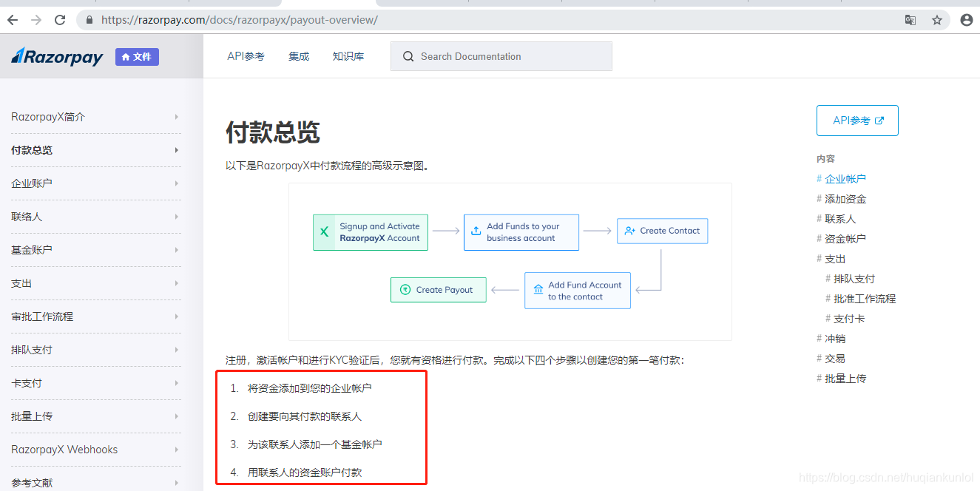Jump to 交易 in the contents list
Screen dimensions: 980x491
835,359
